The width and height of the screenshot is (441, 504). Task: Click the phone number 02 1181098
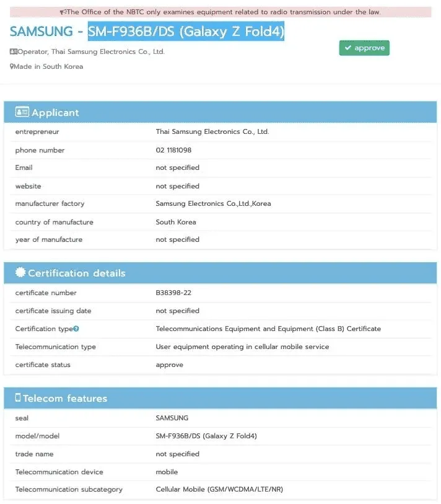[x=173, y=150]
